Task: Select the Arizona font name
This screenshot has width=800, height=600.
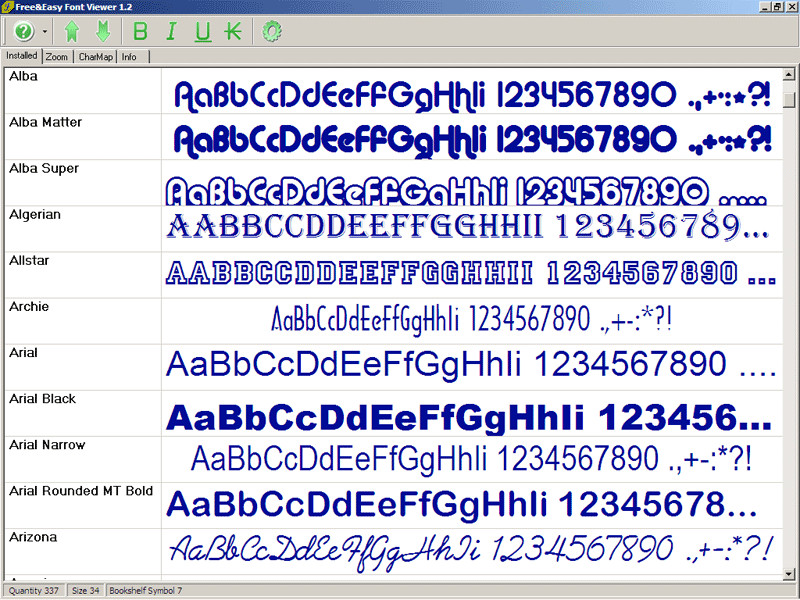Action: point(33,537)
